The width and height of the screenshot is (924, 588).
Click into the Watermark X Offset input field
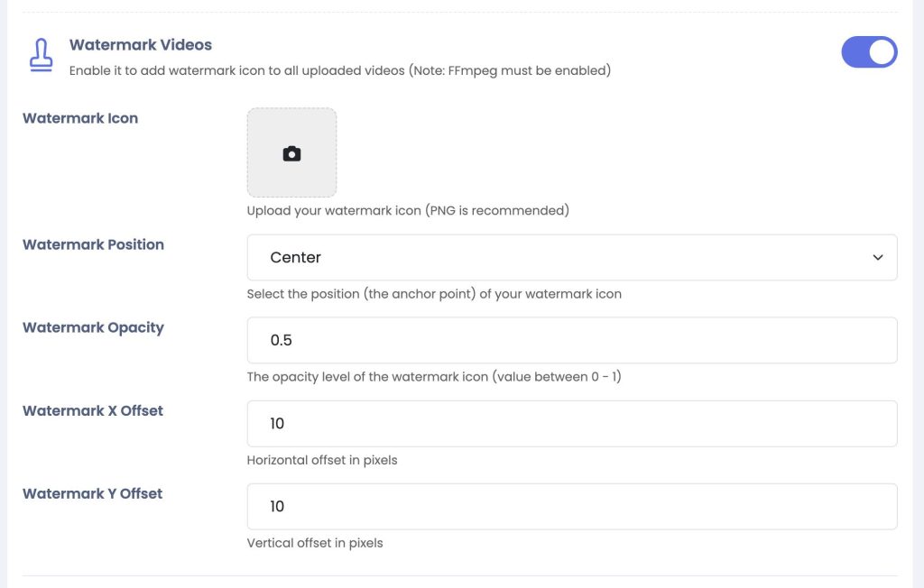coord(571,424)
